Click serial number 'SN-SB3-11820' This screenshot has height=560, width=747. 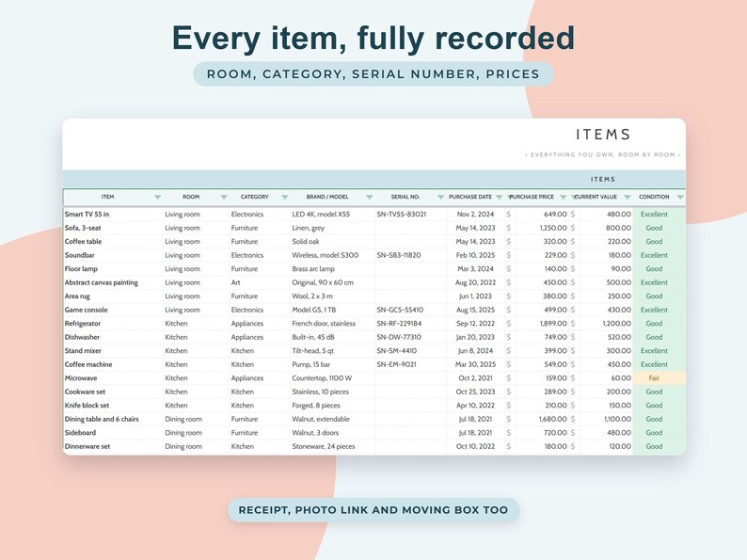(399, 255)
